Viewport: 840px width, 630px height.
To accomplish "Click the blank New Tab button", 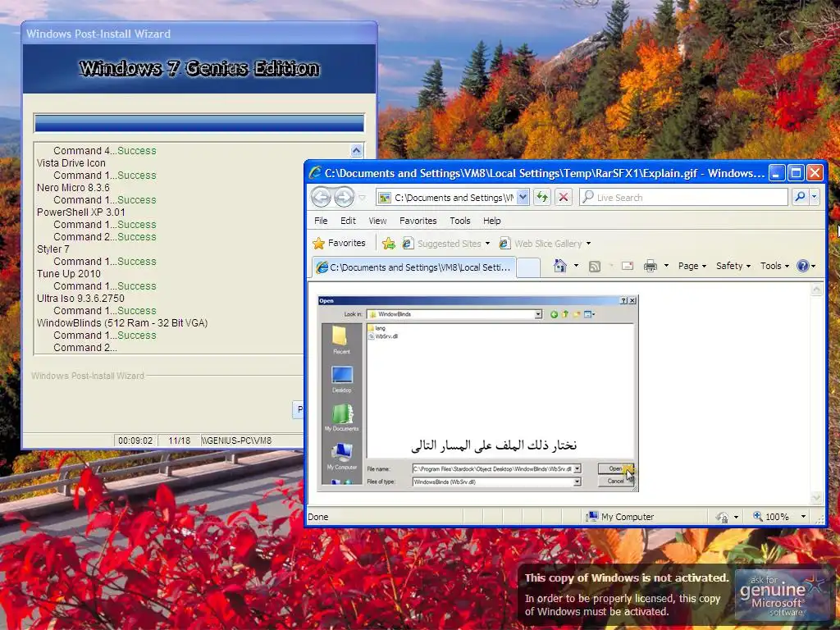I will point(528,267).
